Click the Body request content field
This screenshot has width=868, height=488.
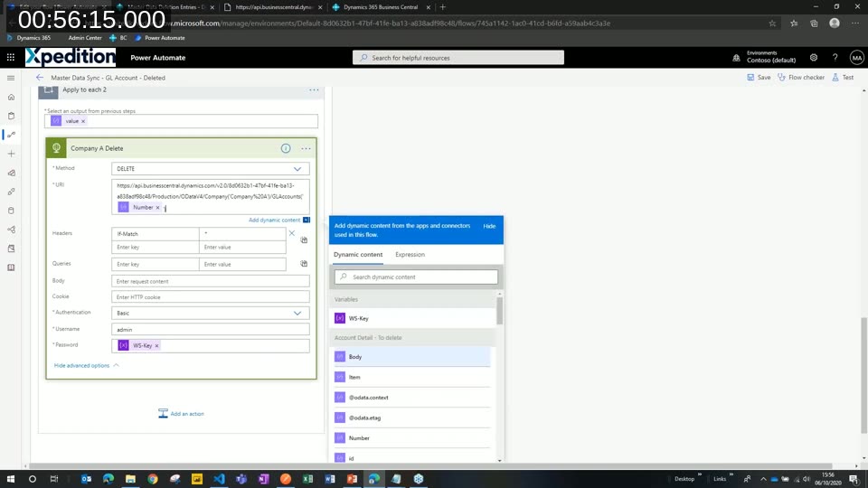tap(211, 282)
